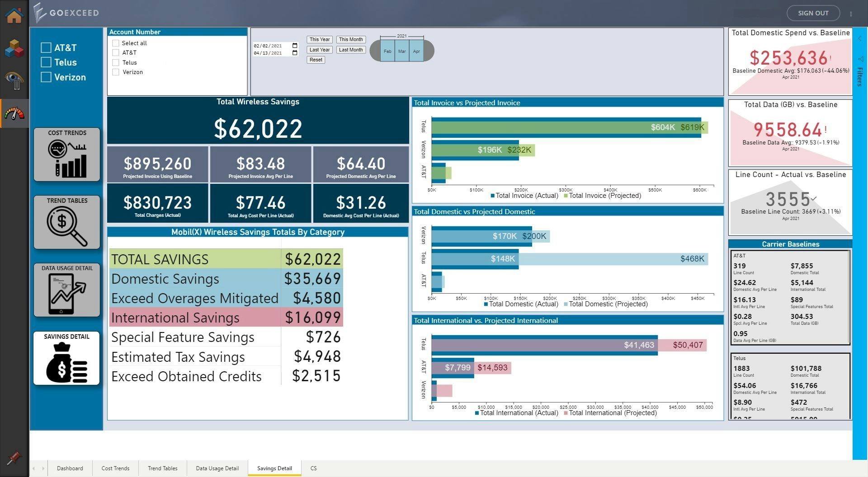Check the large AT&T carrier checkbox

click(x=46, y=47)
